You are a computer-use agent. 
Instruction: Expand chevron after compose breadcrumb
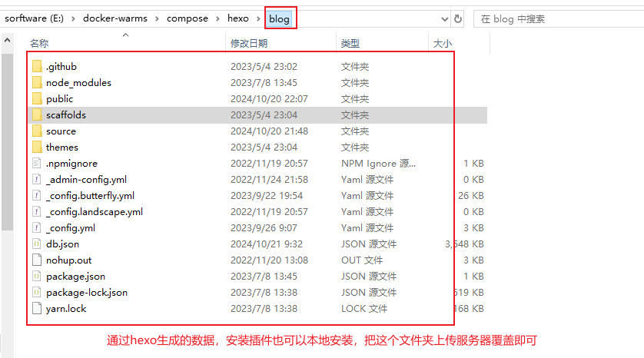point(217,19)
